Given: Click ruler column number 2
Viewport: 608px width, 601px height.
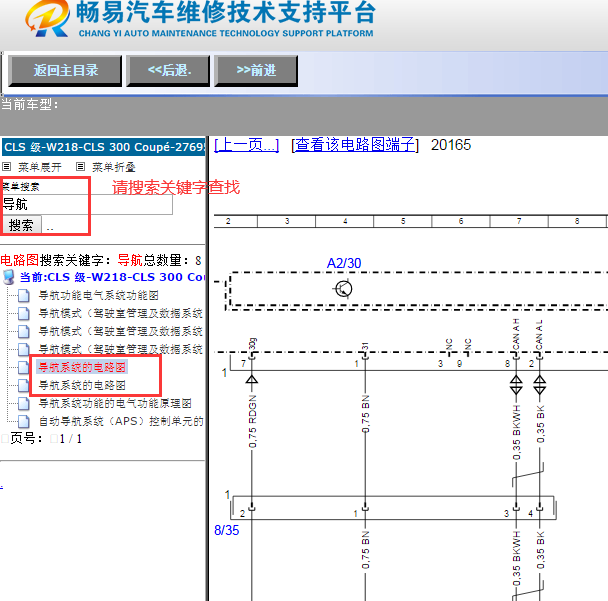Looking at the screenshot, I should [x=228, y=221].
